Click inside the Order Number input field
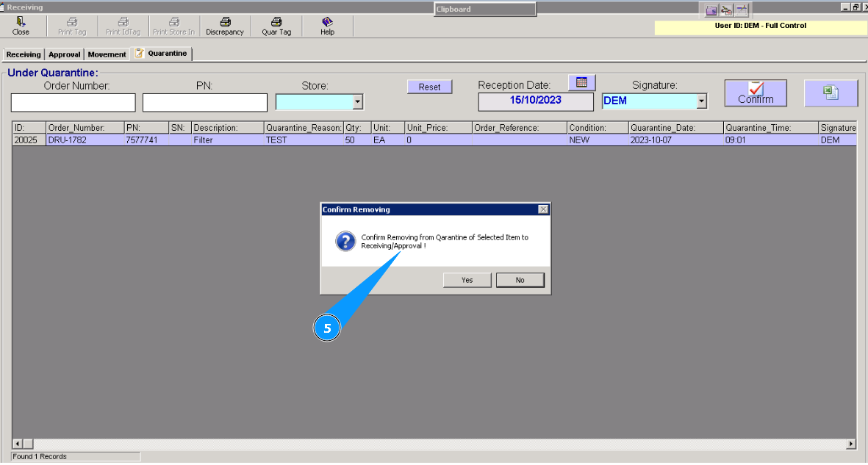The image size is (868, 465). 72,102
